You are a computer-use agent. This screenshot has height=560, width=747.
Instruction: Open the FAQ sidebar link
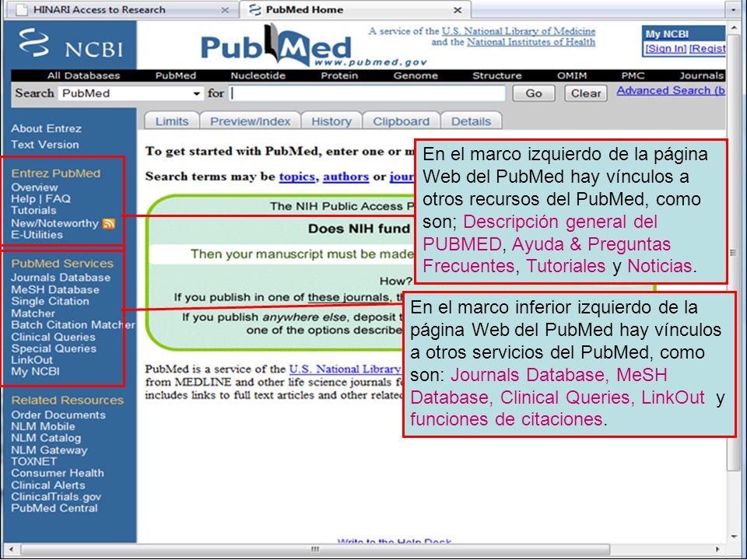point(58,199)
